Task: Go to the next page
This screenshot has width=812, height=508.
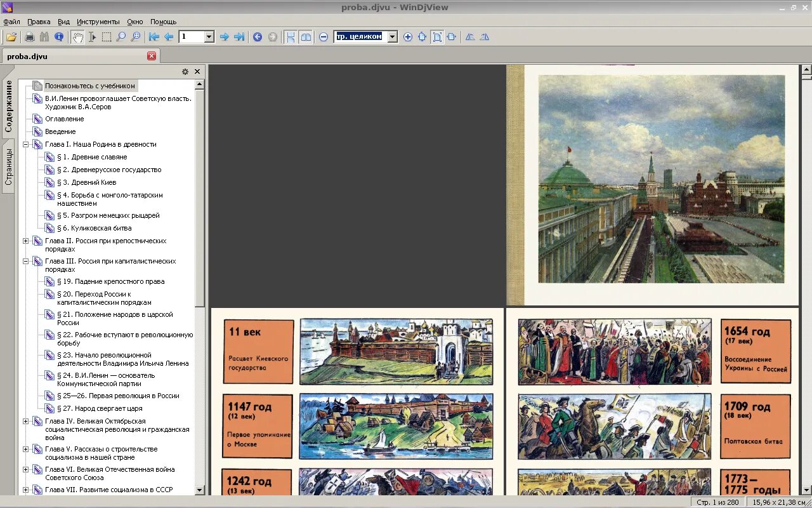Action: 224,37
